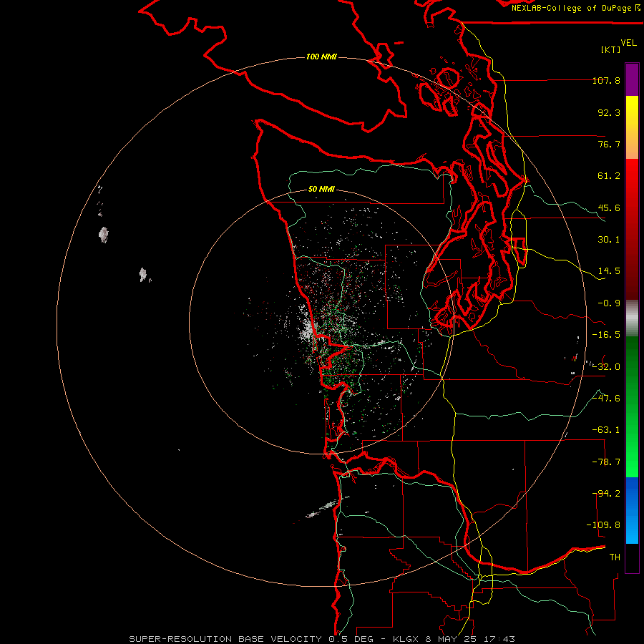
Task: Click the [KT] units label
Action: coord(611,49)
